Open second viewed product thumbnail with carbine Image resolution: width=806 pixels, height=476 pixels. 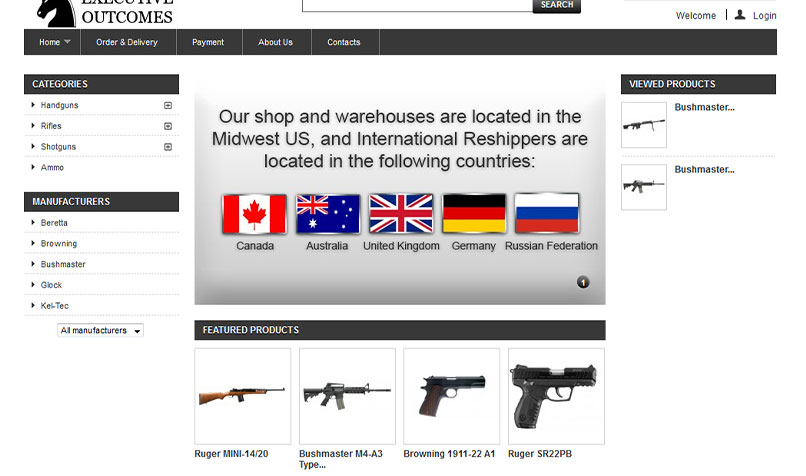pyautogui.click(x=644, y=187)
